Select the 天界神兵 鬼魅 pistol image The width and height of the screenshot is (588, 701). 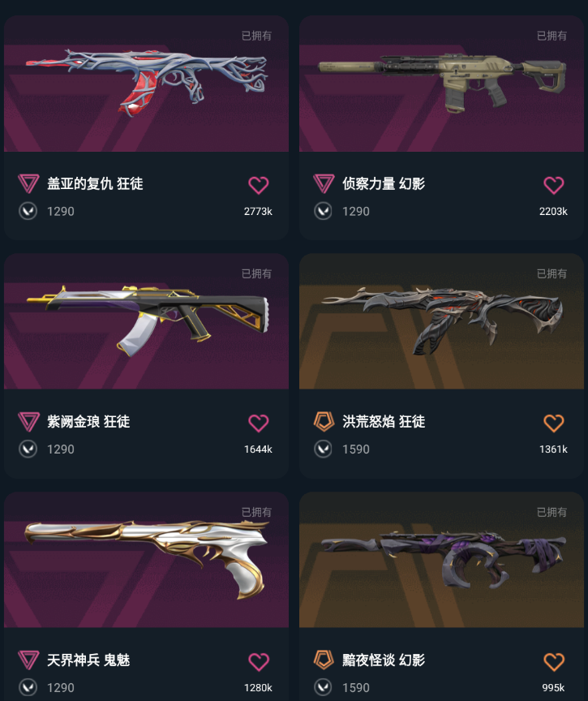point(146,559)
